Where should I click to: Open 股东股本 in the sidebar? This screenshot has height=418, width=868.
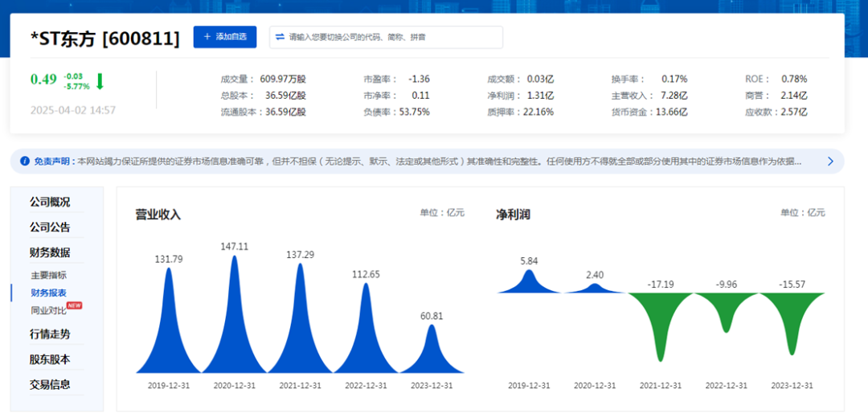[50, 359]
